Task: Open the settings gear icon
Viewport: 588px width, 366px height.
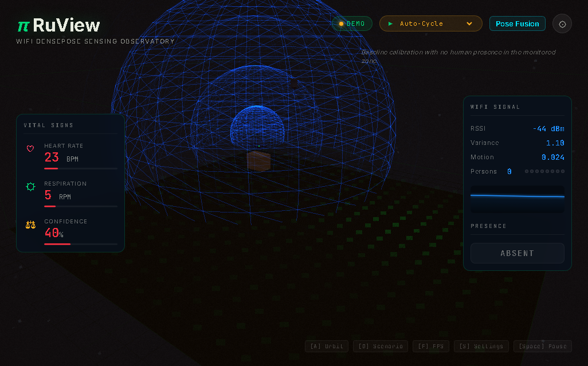Action: [x=562, y=24]
